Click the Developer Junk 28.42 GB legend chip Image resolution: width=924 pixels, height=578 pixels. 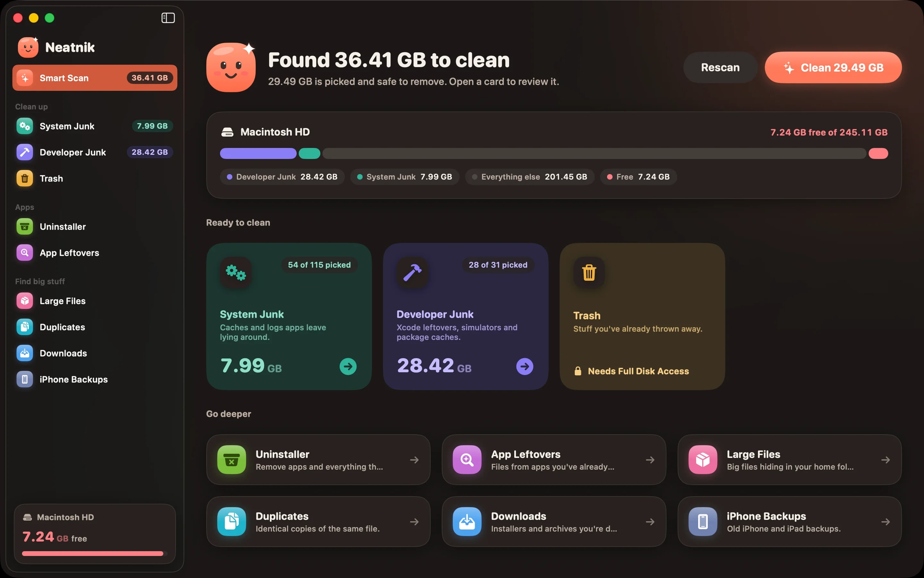pos(282,177)
